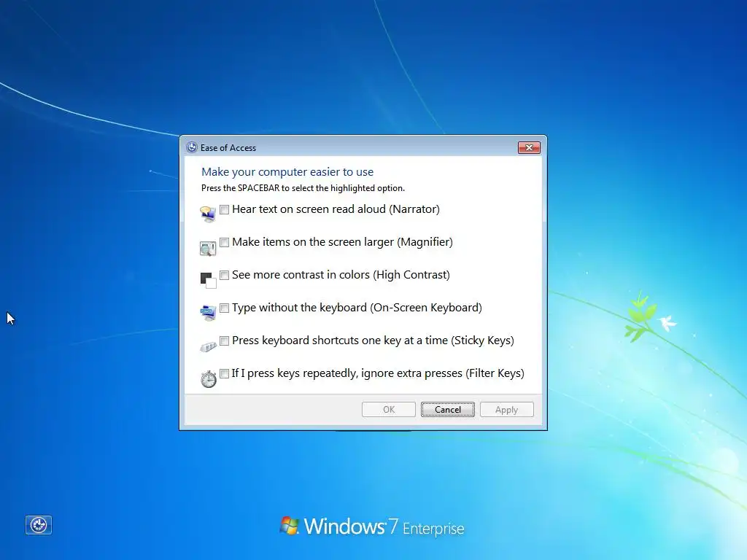This screenshot has width=747, height=560.
Task: Toggle the High Contrast checkbox
Action: click(225, 275)
